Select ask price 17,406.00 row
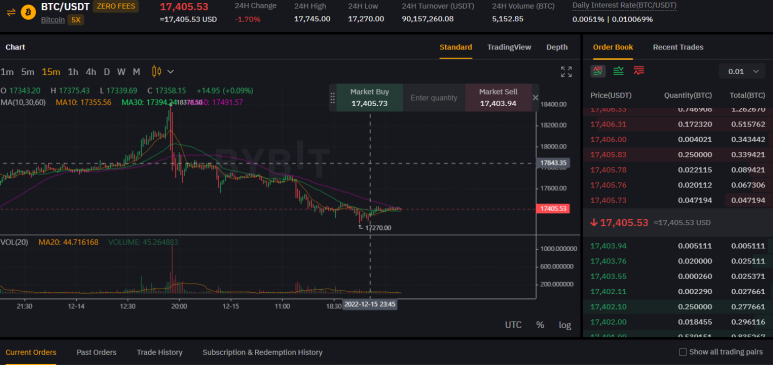Screen dimensions: 773x365 pos(678,140)
